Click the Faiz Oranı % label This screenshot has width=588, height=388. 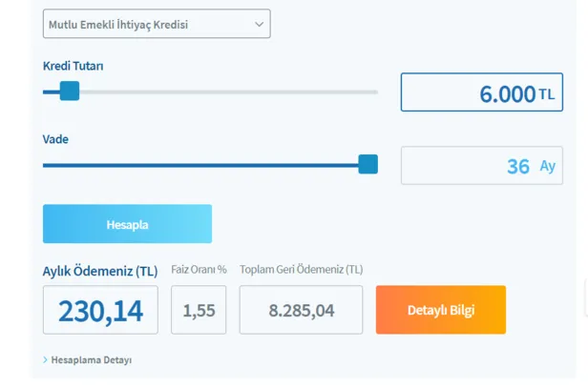199,270
